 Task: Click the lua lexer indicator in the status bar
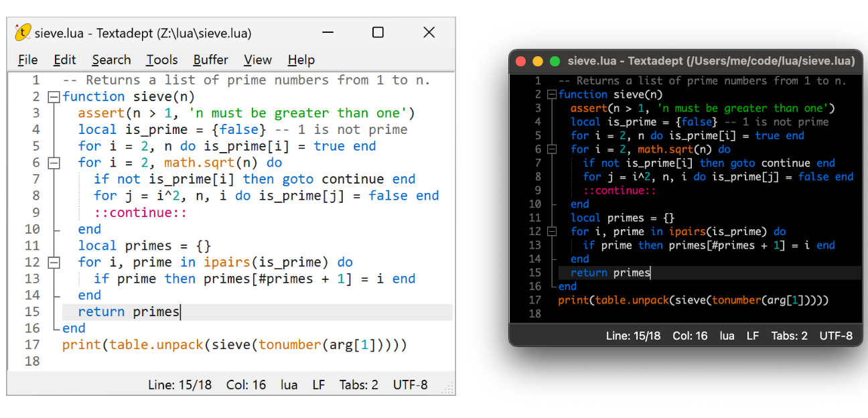click(x=288, y=385)
